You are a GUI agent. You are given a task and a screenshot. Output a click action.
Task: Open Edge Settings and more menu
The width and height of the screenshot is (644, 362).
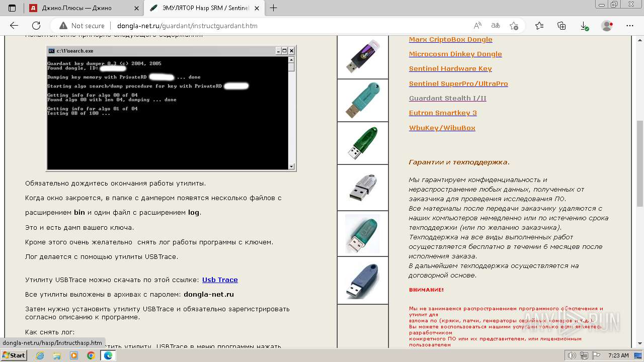click(x=629, y=26)
